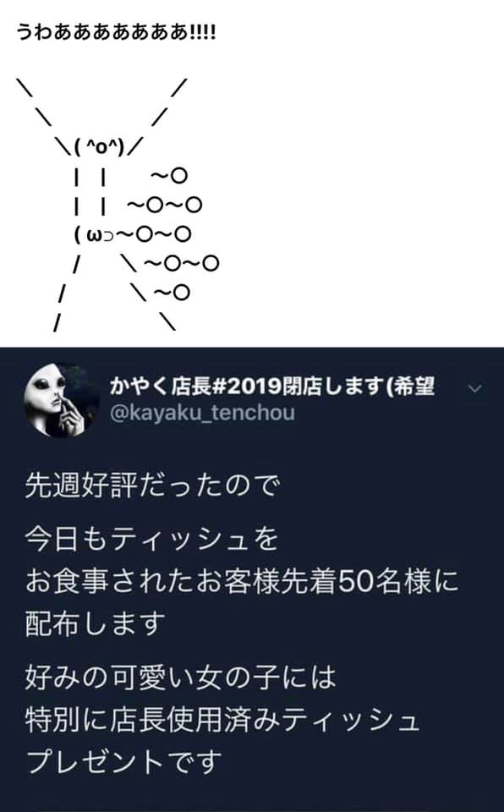Image resolution: width=504 pixels, height=812 pixels.
Task: Open the @kayaku_tenchou handle link
Action: tap(202, 413)
